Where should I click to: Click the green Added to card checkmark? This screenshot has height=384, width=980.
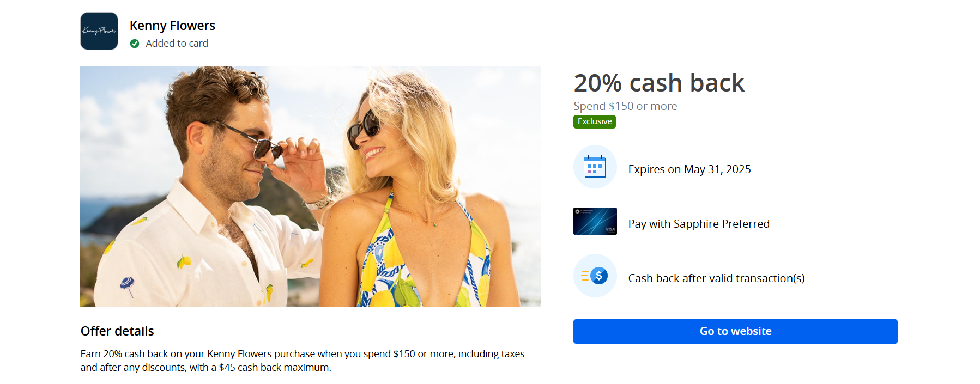coord(135,44)
